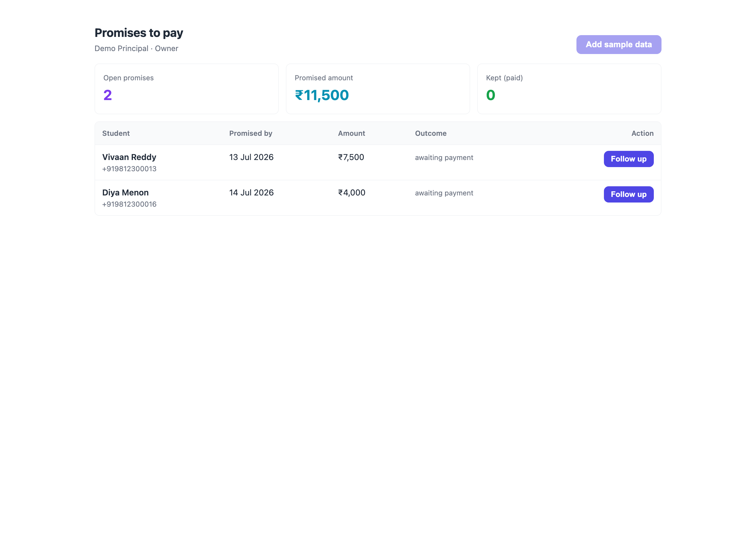
Task: Click the Action column header
Action: tap(642, 133)
